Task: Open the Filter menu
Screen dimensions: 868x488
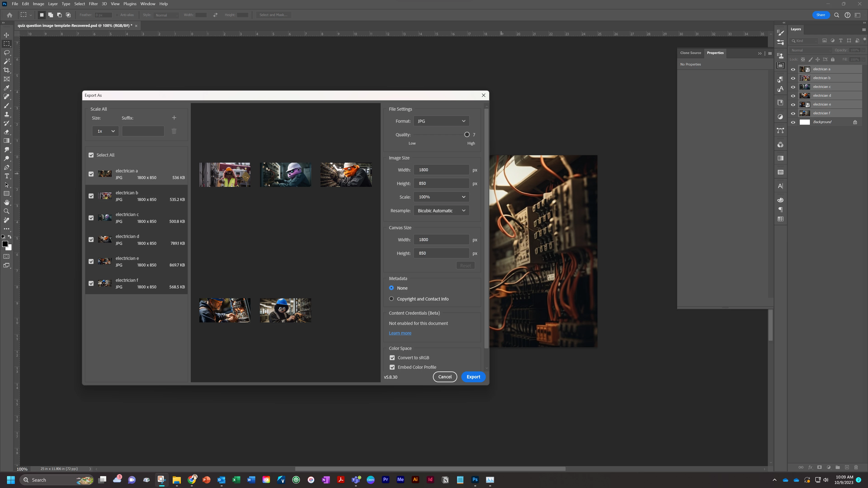Action: pyautogui.click(x=93, y=4)
